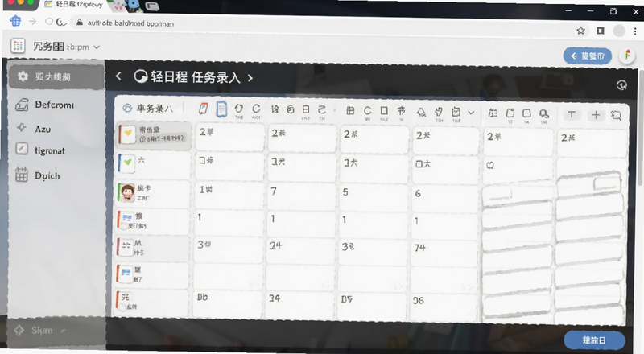This screenshot has height=354, width=644.
Task: Click the 设 character icon in toolbar
Action: [275, 109]
